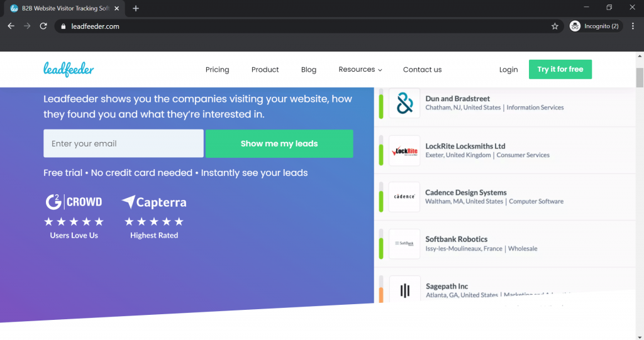Go back using browser back arrow
This screenshot has height=340, width=644.
[11, 26]
